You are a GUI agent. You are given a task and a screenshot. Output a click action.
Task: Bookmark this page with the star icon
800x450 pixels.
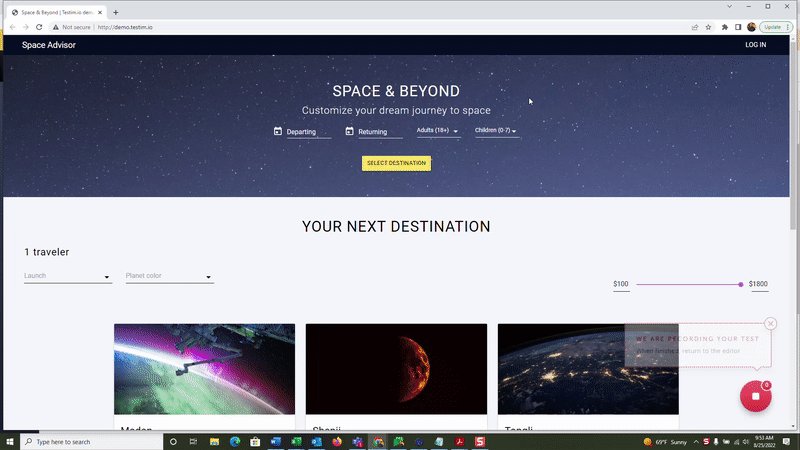tap(708, 27)
